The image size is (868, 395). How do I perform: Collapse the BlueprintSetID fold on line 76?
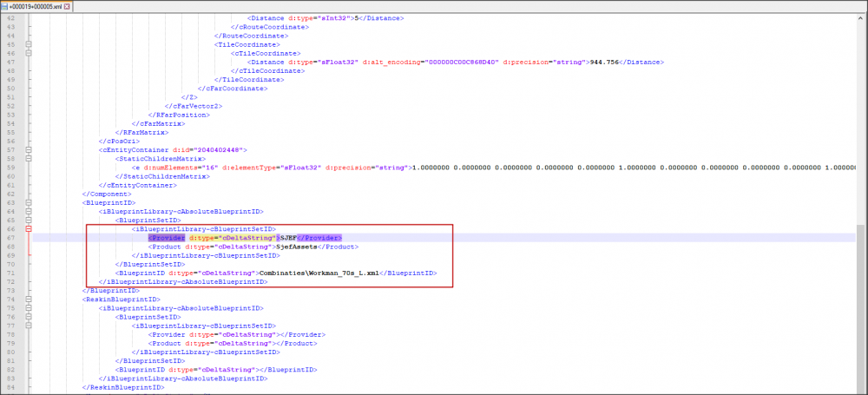click(29, 316)
